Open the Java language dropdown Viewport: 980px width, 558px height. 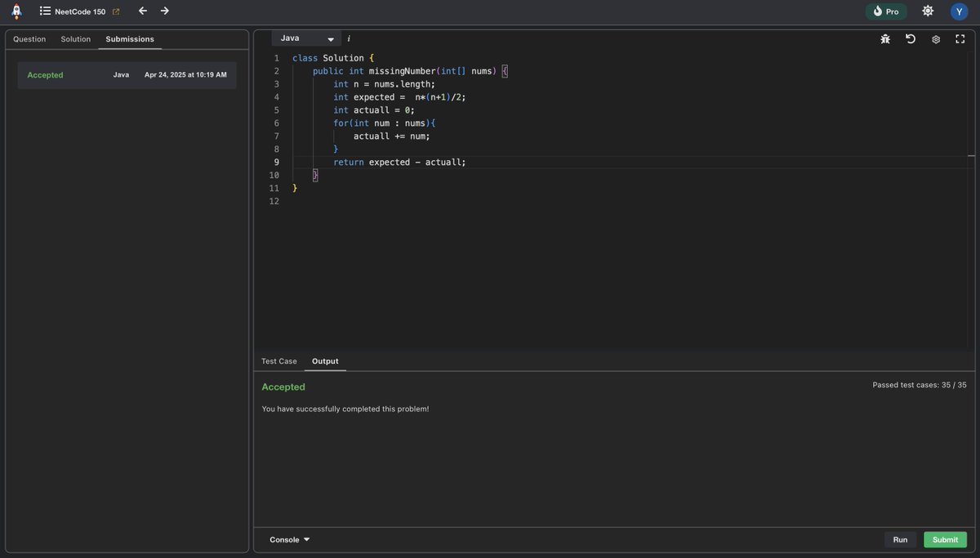(x=306, y=38)
